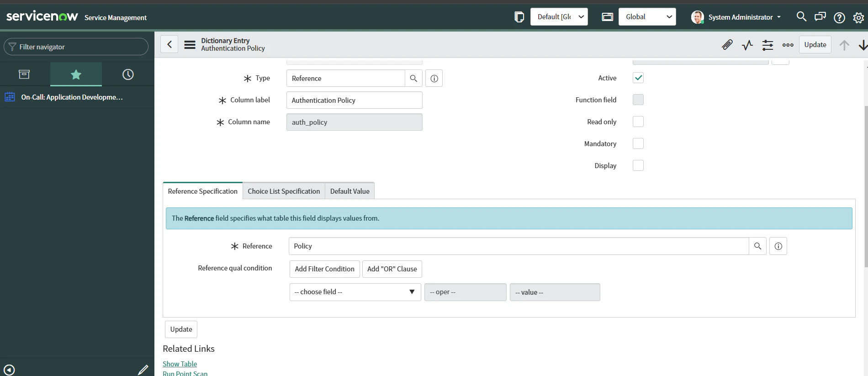Open more options ellipsis icon
This screenshot has width=868, height=376.
coord(788,45)
